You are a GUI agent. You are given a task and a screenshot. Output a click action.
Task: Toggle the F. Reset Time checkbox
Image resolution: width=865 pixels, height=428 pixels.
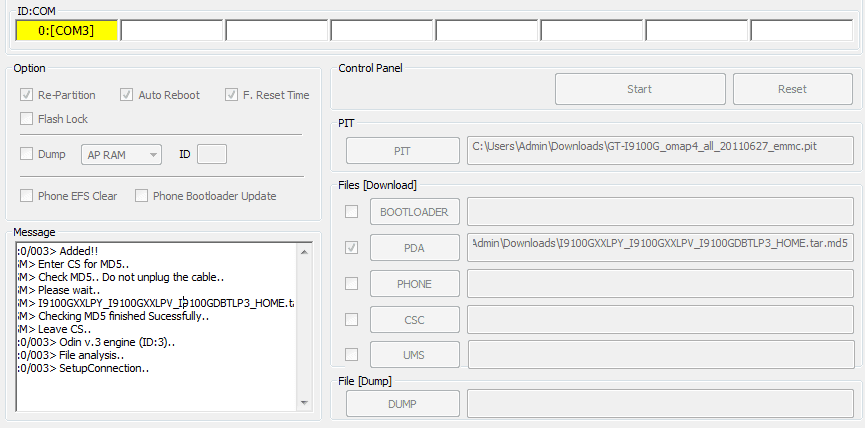pyautogui.click(x=231, y=95)
